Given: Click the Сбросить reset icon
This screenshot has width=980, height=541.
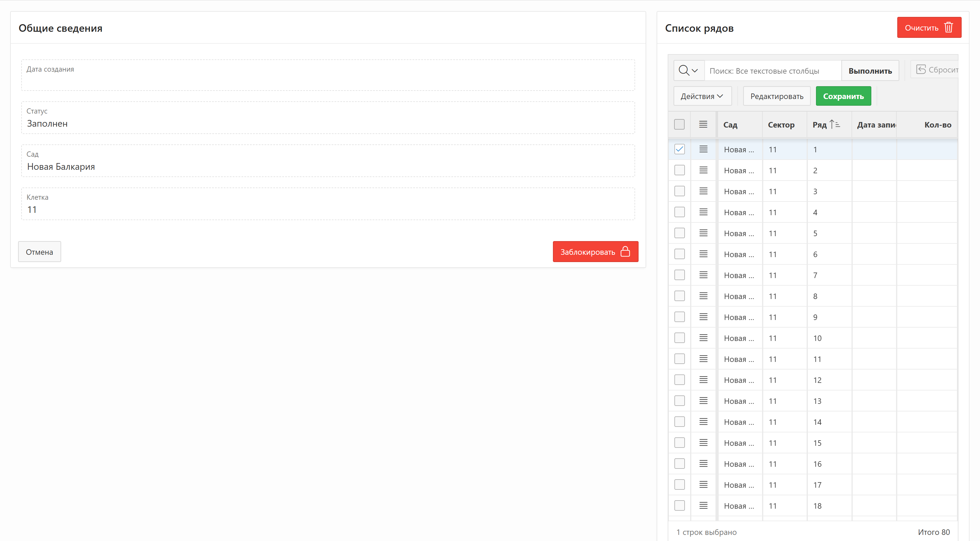Looking at the screenshot, I should (x=921, y=70).
